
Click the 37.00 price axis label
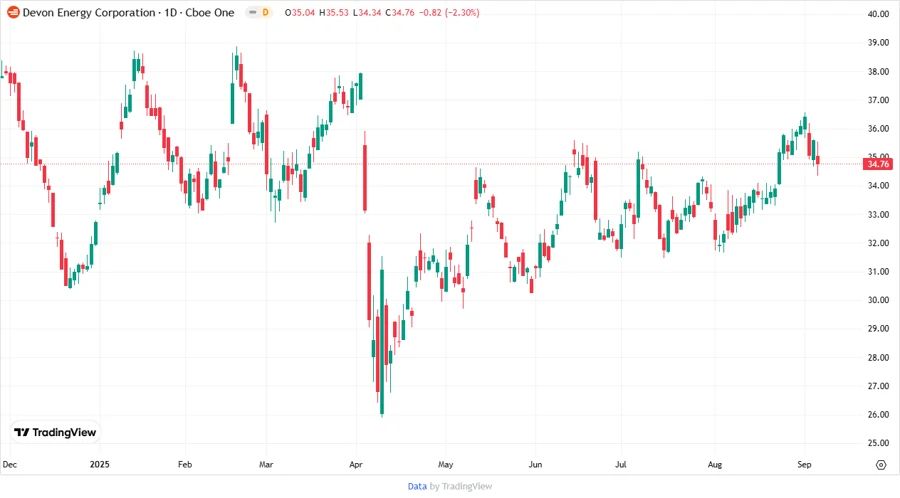coord(878,100)
